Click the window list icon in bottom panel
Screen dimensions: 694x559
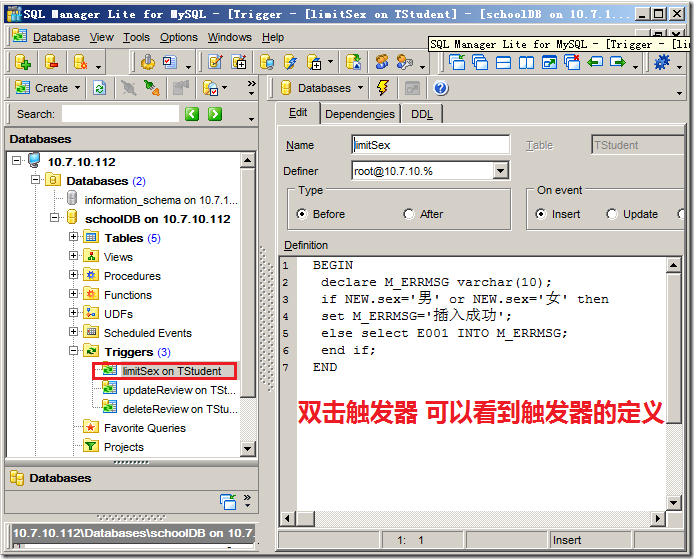coord(228,502)
